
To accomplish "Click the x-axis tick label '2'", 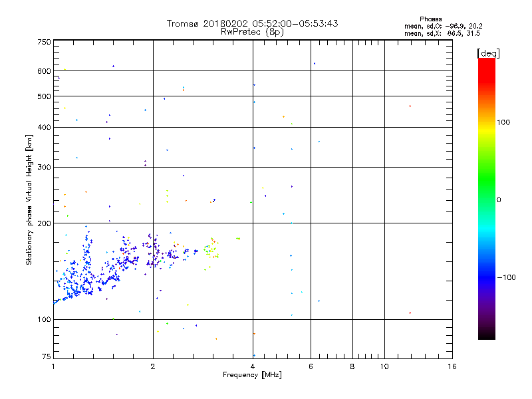I will 153,366.
